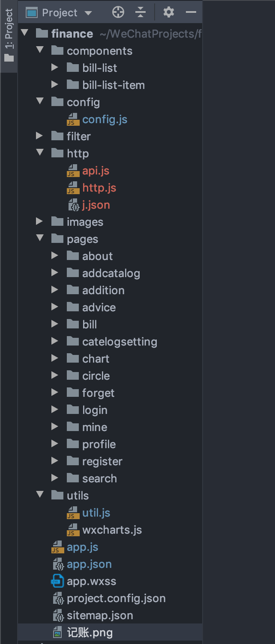Click the Collapse All icon in the toolbar
The height and width of the screenshot is (644, 275).
140,12
